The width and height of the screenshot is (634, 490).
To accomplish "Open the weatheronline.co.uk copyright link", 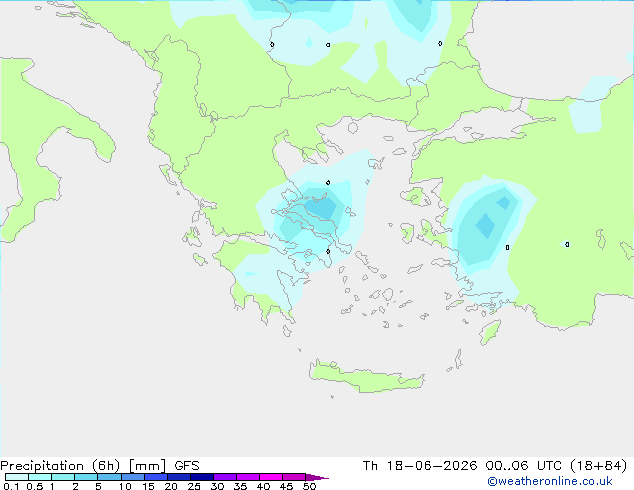I will click(x=549, y=481).
